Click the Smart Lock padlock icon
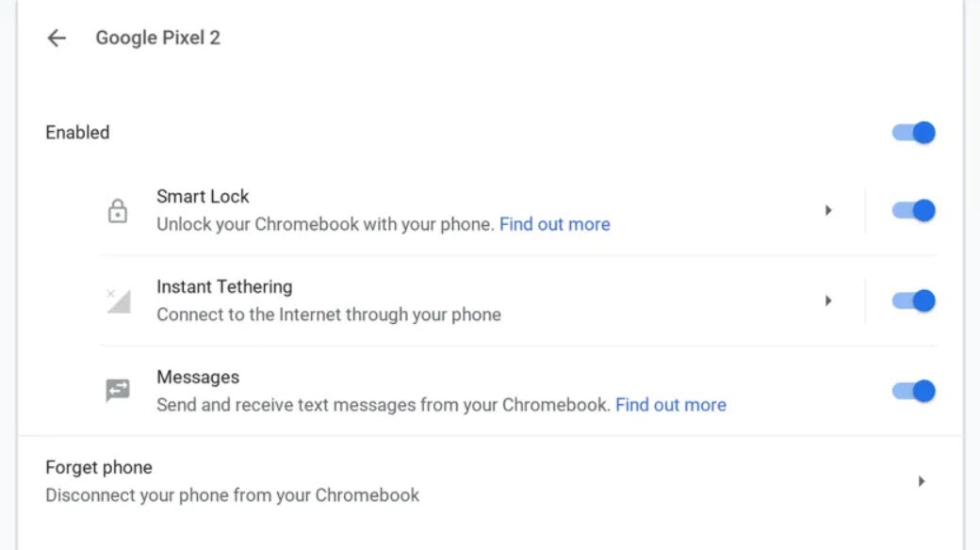 pyautogui.click(x=118, y=211)
